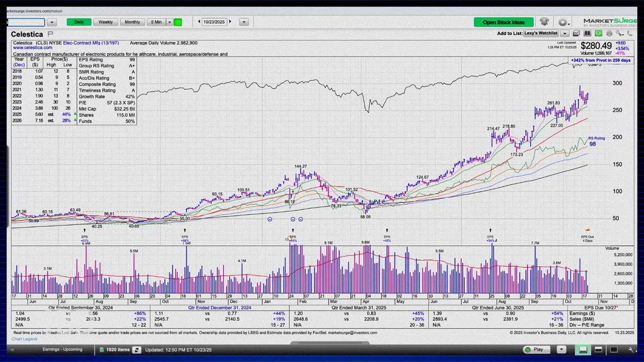The width and height of the screenshot is (644, 362).
Task: Switch to the Monthly chart tab
Action: tap(133, 22)
